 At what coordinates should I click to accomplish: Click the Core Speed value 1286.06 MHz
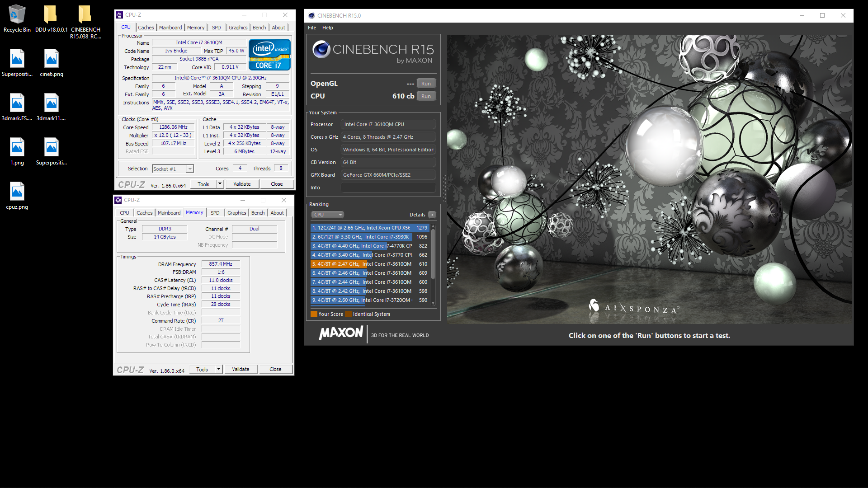click(x=173, y=127)
